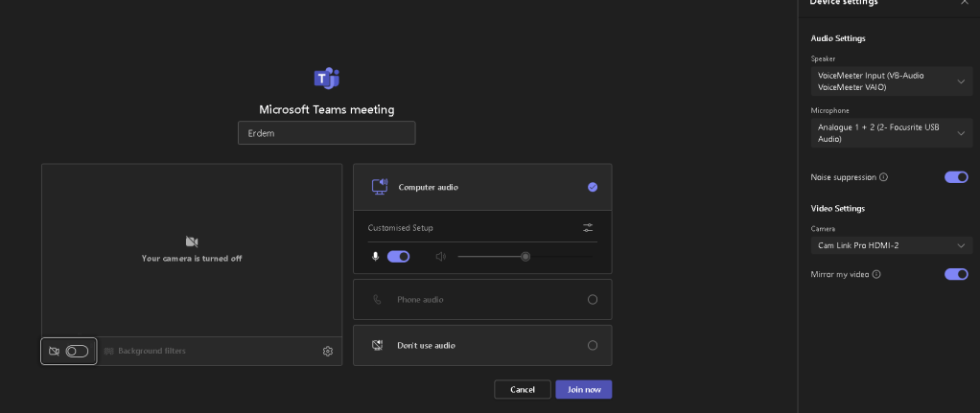The width and height of the screenshot is (980, 413).
Task: Click the Speaker label
Action: click(x=823, y=58)
